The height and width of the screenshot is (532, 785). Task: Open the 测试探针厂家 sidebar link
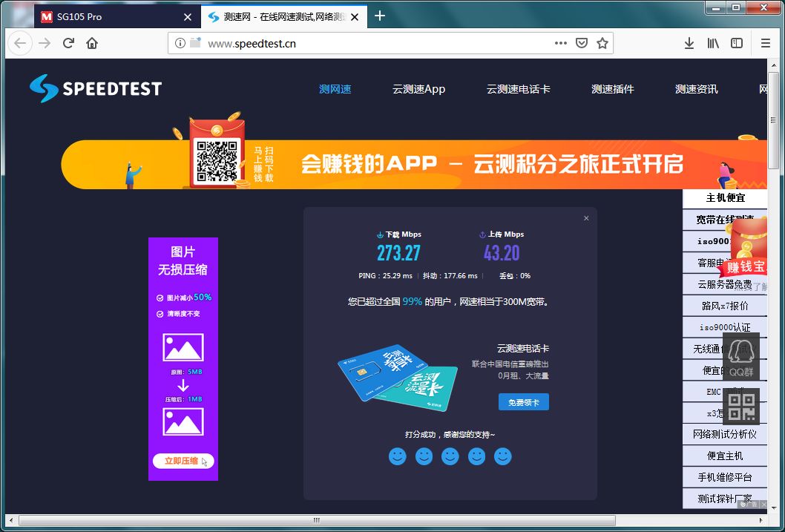(725, 499)
